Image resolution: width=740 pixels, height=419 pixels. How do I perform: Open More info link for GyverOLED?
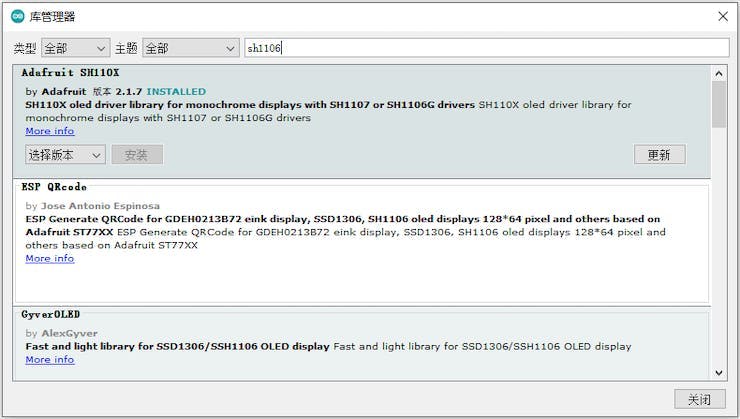point(50,360)
